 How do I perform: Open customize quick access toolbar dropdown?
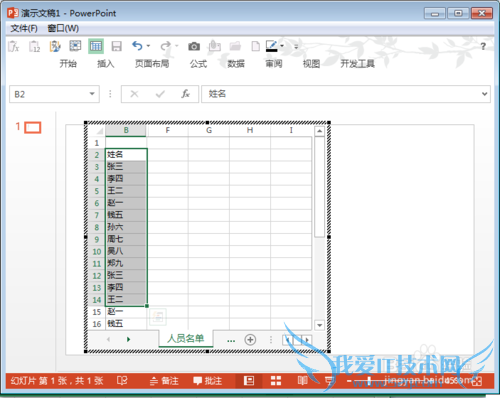[x=296, y=46]
